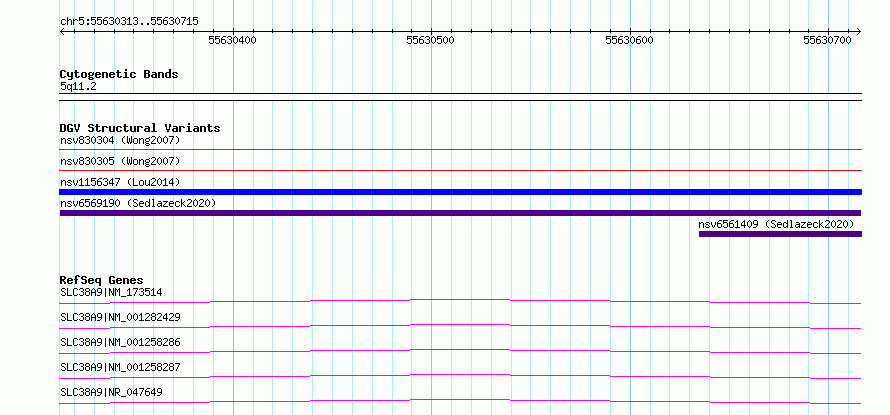
Task: Click left arrowhead of the coordinate ruler
Action: coord(62,31)
